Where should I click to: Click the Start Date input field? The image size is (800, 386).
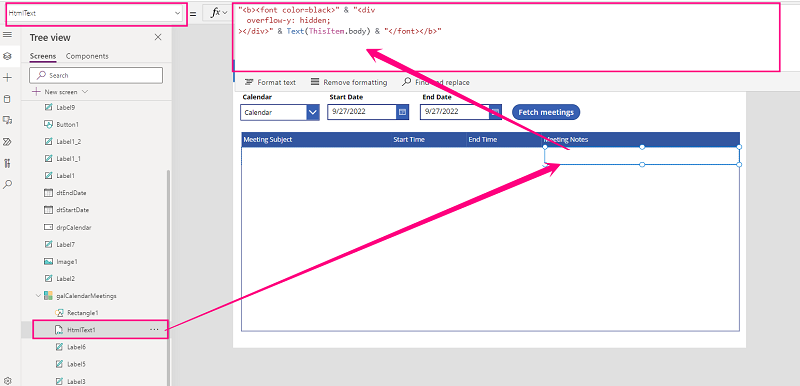[362, 112]
